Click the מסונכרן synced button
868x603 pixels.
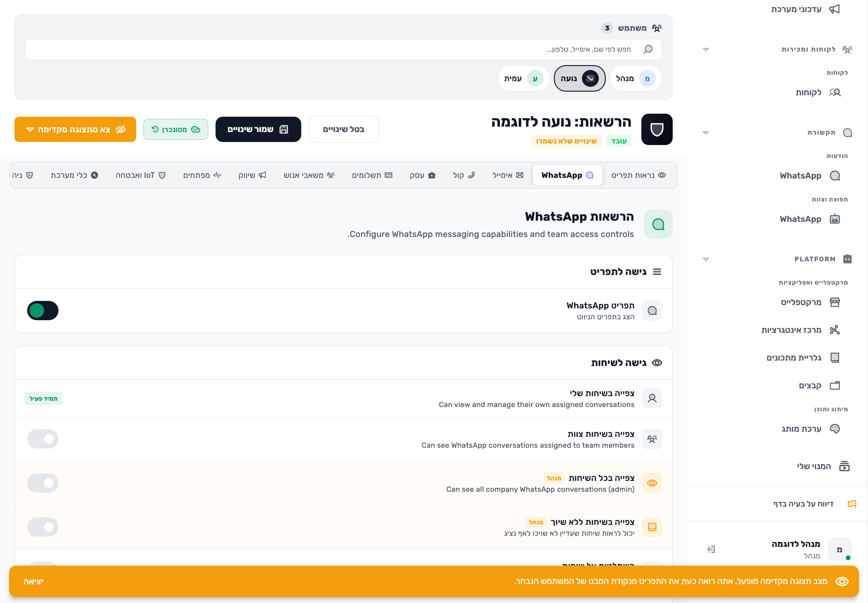(x=176, y=130)
